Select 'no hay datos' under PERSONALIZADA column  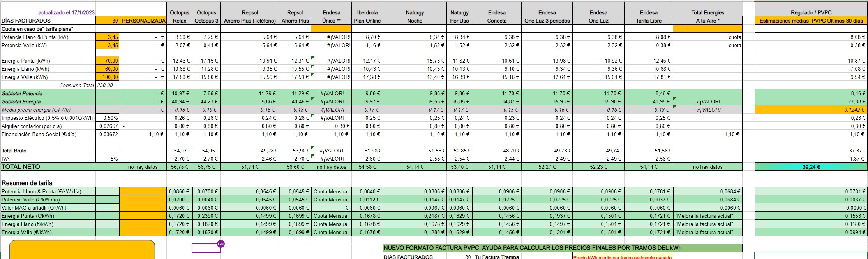coord(143,167)
